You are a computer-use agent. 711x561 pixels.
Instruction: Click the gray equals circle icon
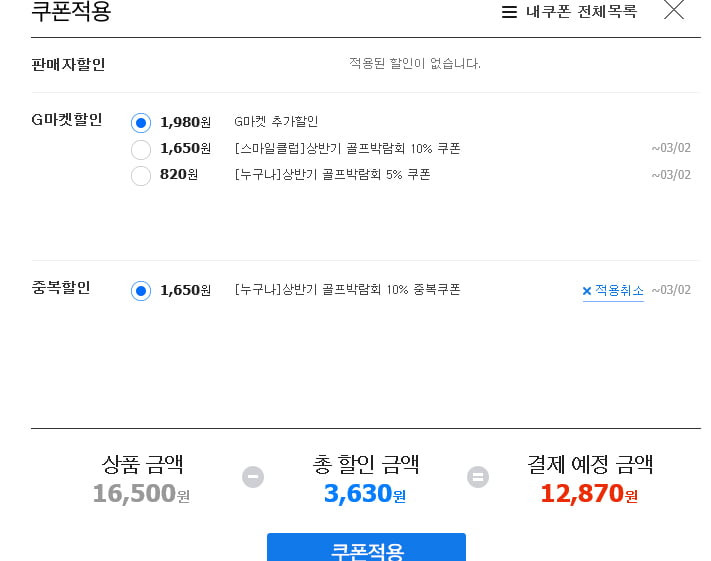[x=478, y=477]
